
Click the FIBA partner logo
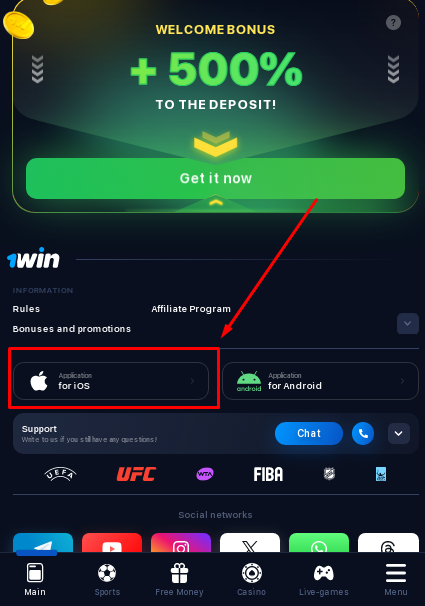click(x=268, y=474)
